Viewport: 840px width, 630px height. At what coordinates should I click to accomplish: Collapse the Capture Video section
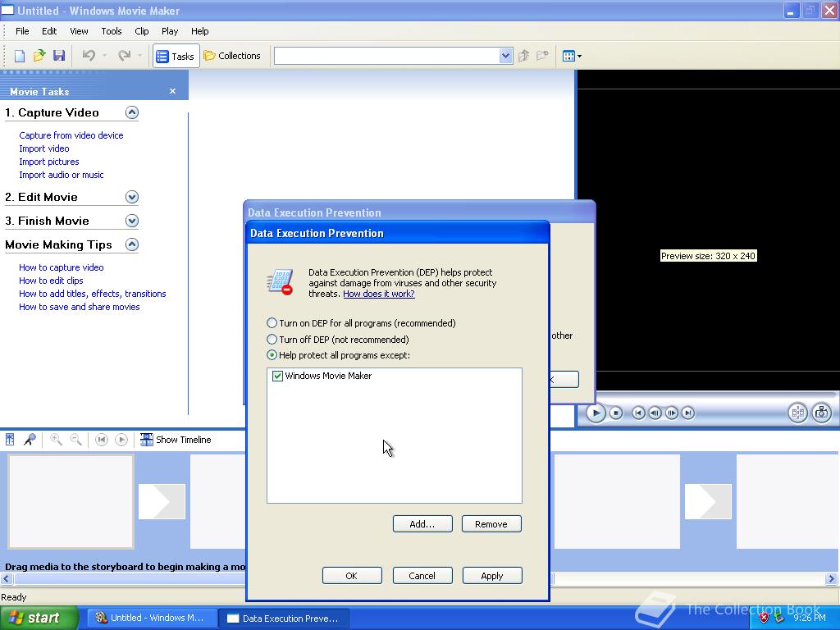click(132, 112)
